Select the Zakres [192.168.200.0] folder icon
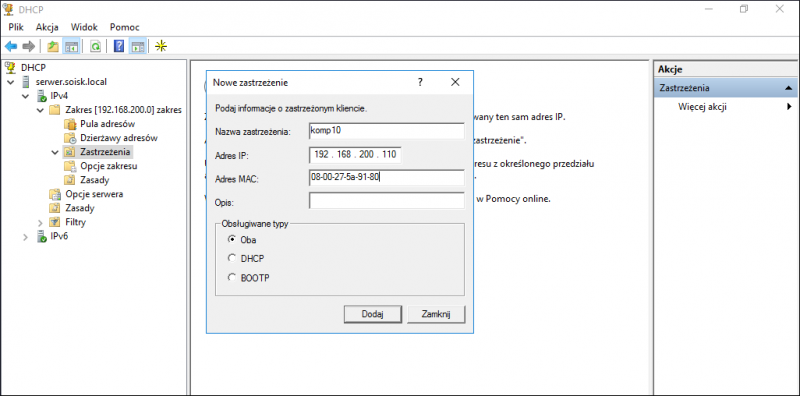800x396 pixels. click(x=55, y=110)
